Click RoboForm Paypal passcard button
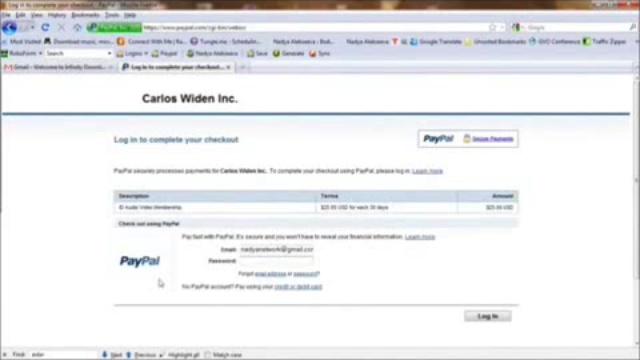The image size is (640, 360). [x=165, y=53]
